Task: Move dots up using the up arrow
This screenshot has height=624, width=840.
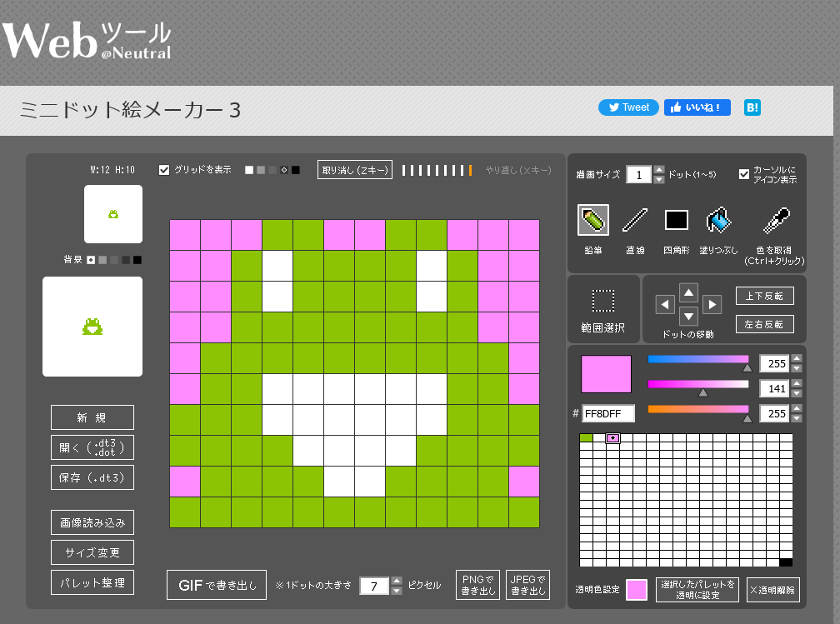Action: (x=687, y=293)
